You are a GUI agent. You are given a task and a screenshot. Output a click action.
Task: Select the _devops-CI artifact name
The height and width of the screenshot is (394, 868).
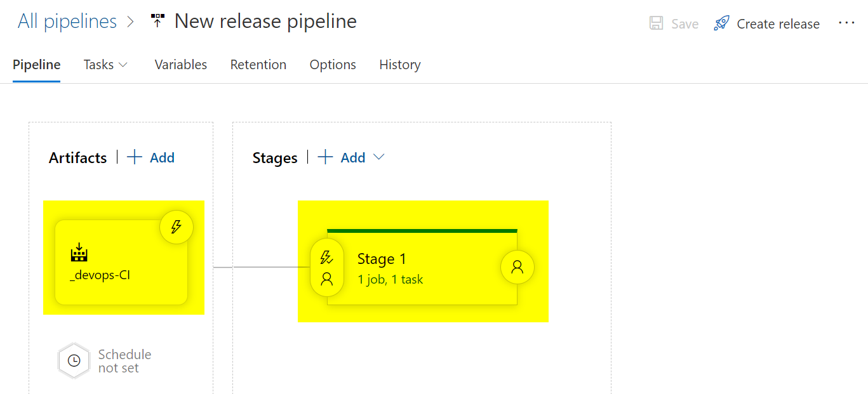[x=100, y=276]
